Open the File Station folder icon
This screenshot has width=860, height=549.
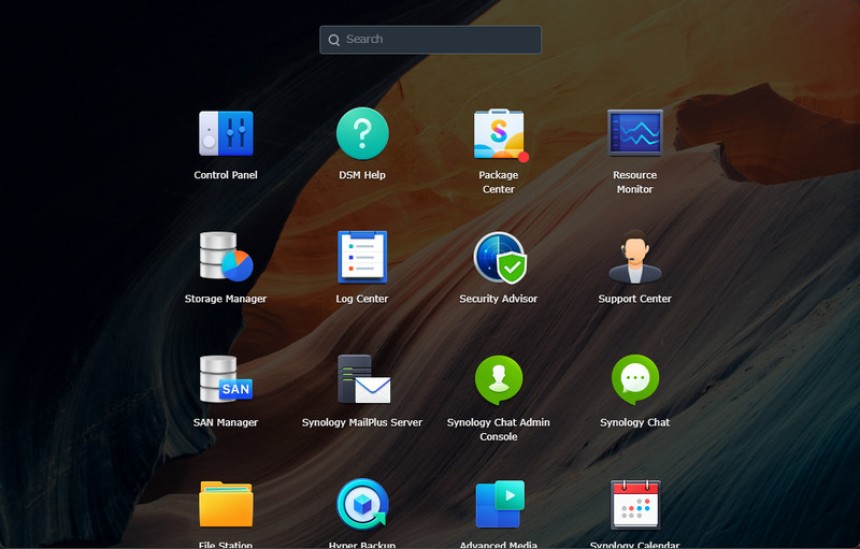pyautogui.click(x=225, y=505)
